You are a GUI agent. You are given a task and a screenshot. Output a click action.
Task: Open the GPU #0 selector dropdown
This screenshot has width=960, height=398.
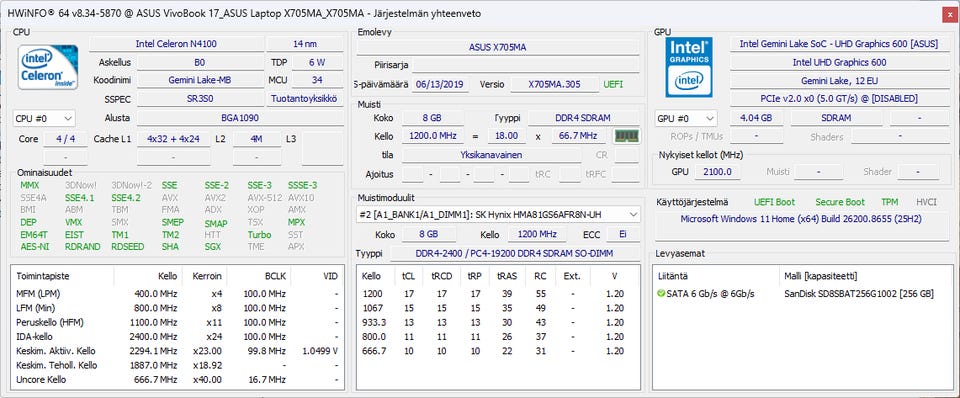(x=686, y=118)
